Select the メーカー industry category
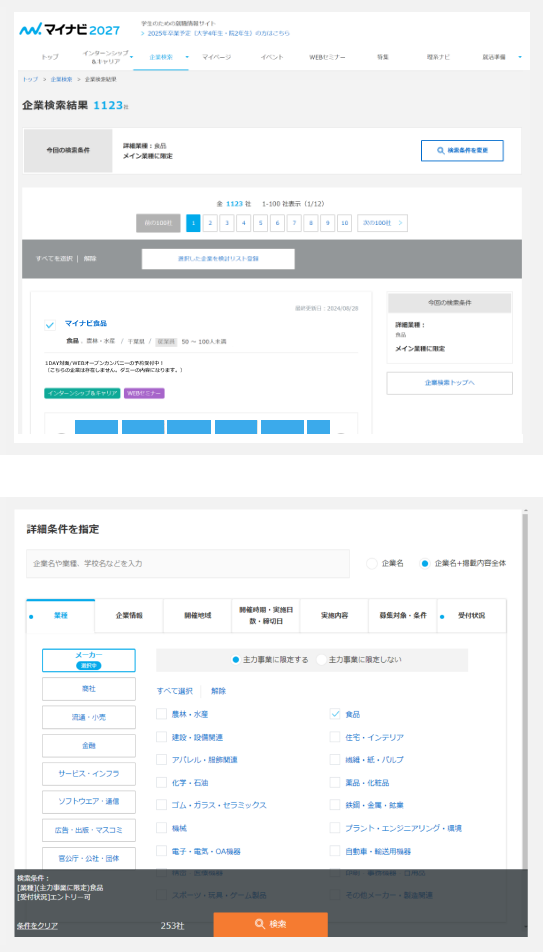 89,661
